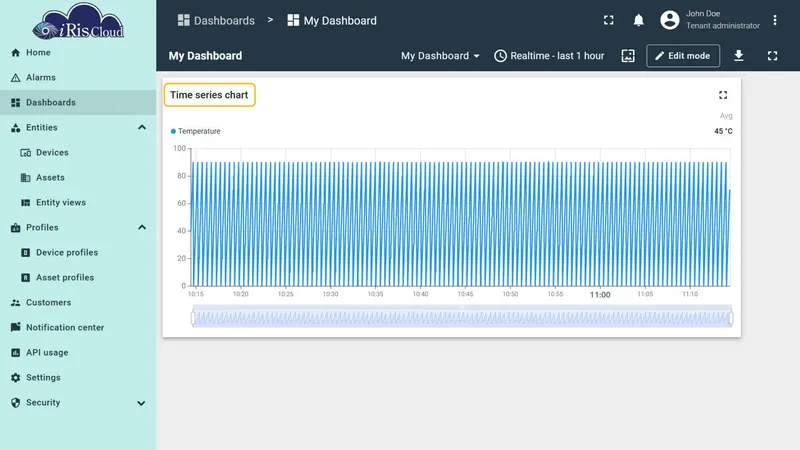800x450 pixels.
Task: Download the dashboard with the download icon
Action: coord(738,56)
